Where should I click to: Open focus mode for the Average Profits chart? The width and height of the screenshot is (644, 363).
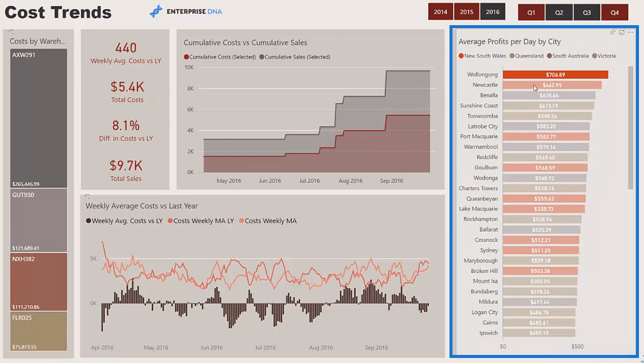(622, 32)
